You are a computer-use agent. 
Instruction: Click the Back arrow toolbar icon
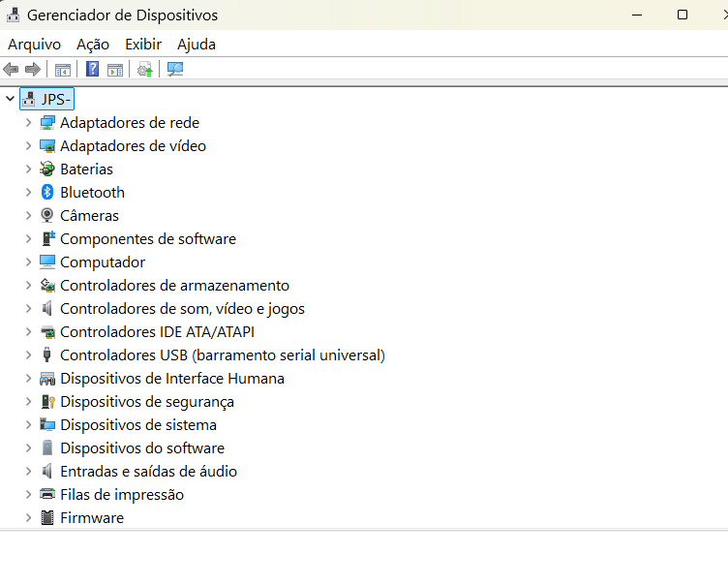click(11, 70)
